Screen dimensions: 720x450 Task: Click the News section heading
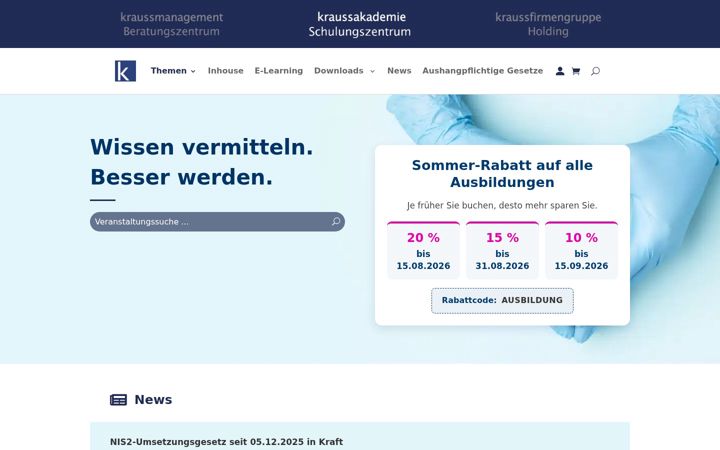(153, 399)
